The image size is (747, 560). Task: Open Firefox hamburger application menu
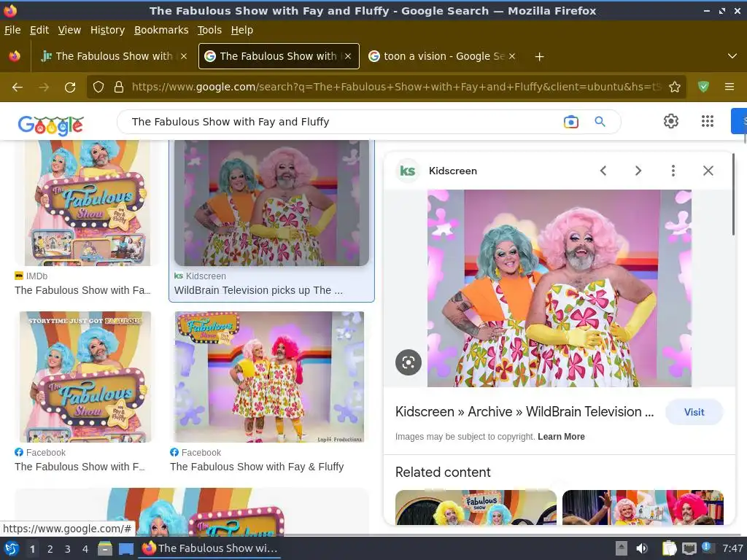pos(729,87)
